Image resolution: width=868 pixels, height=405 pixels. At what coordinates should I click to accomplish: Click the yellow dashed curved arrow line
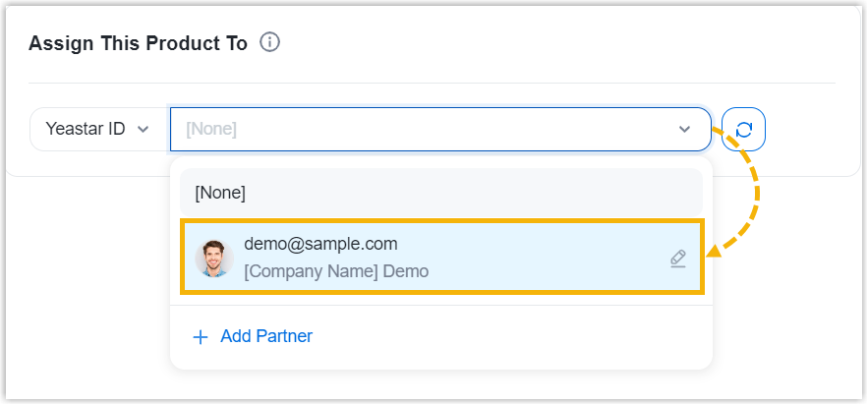[758, 192]
